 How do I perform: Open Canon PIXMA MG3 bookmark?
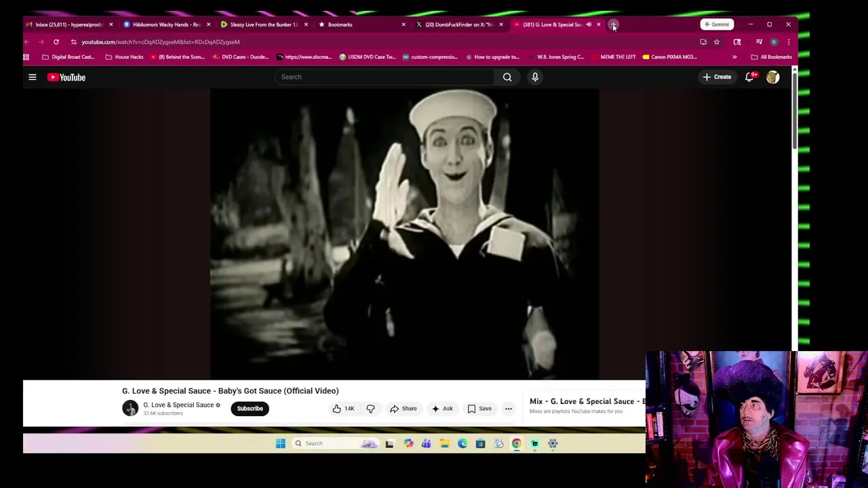[x=669, y=57]
